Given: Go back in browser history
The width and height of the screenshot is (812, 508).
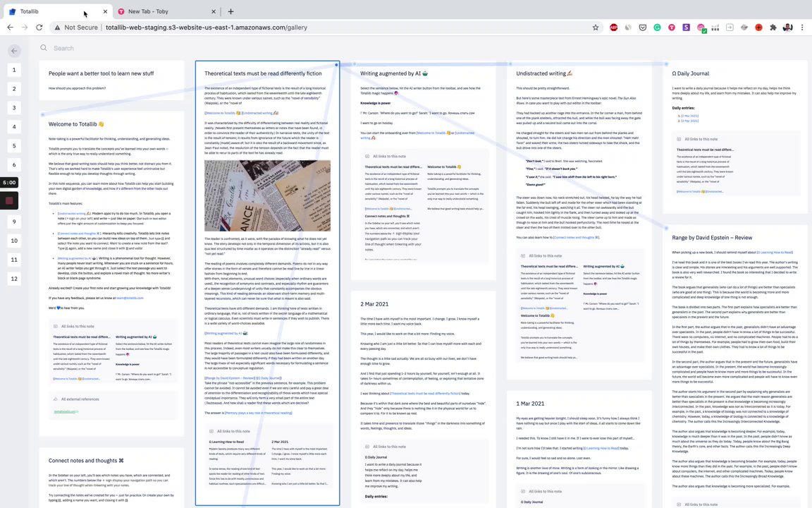Looking at the screenshot, I should [x=10, y=28].
